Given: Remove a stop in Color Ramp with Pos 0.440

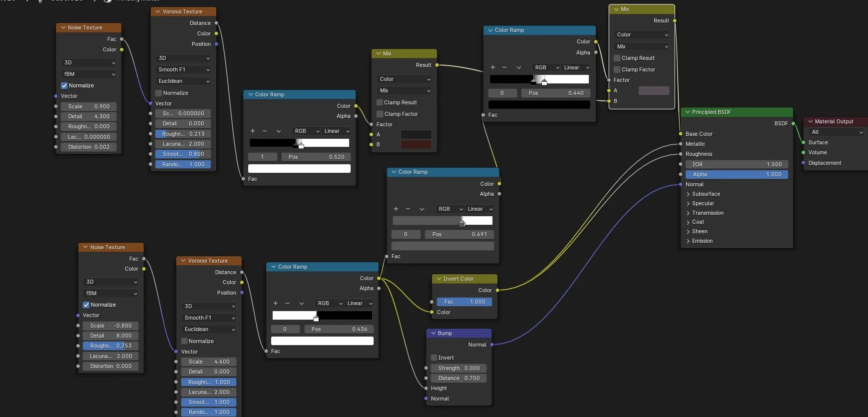Looking at the screenshot, I should [504, 67].
